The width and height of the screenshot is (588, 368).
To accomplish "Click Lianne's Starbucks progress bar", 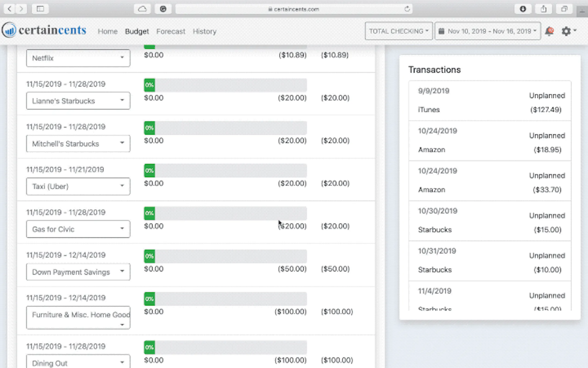I will pos(225,85).
